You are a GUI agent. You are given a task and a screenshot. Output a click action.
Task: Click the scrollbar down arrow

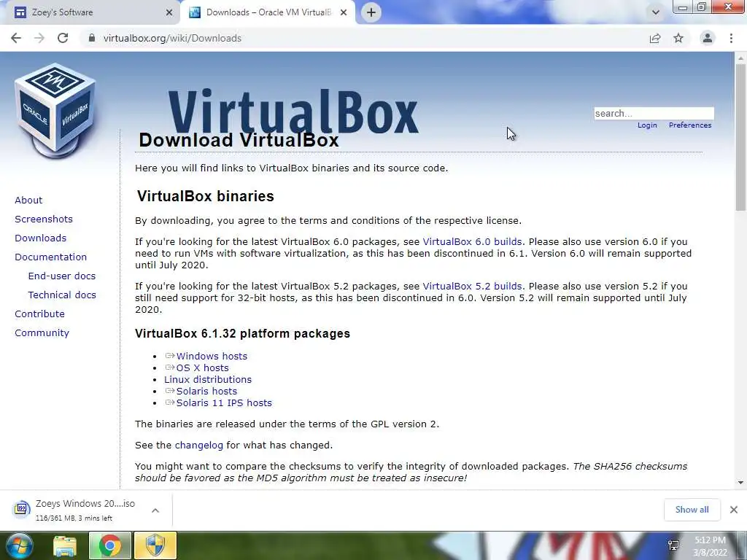click(740, 483)
